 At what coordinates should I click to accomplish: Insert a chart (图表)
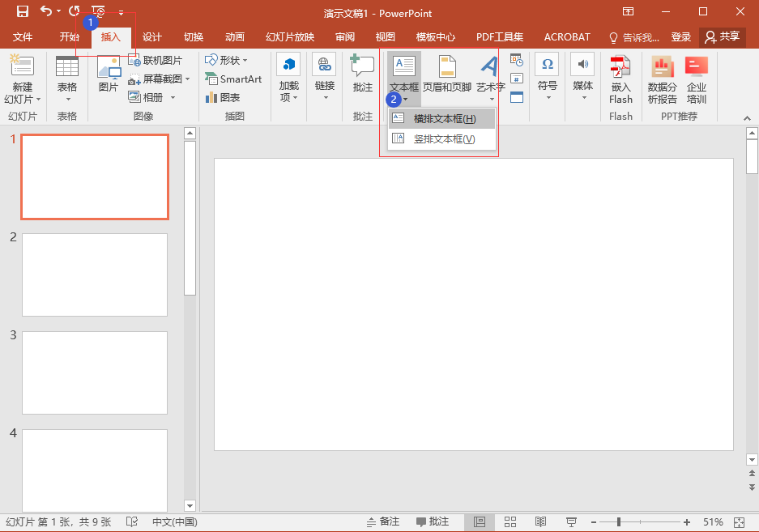pos(223,97)
